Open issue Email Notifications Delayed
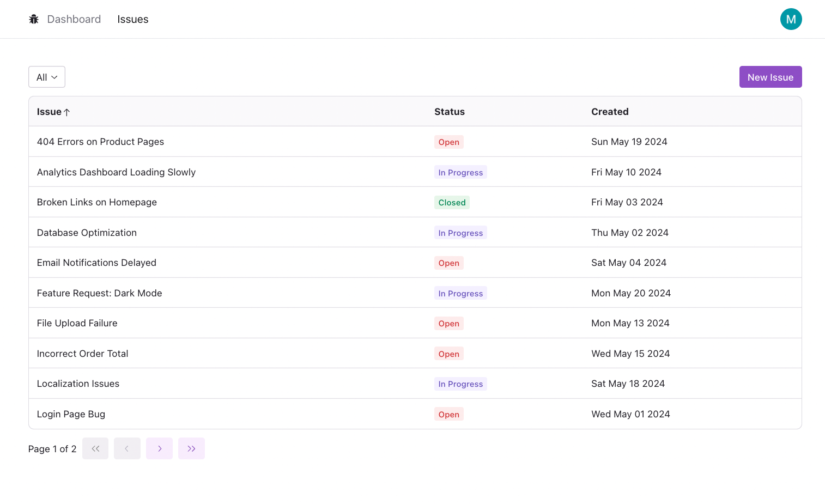Viewport: 825px width, 504px height. (x=96, y=263)
